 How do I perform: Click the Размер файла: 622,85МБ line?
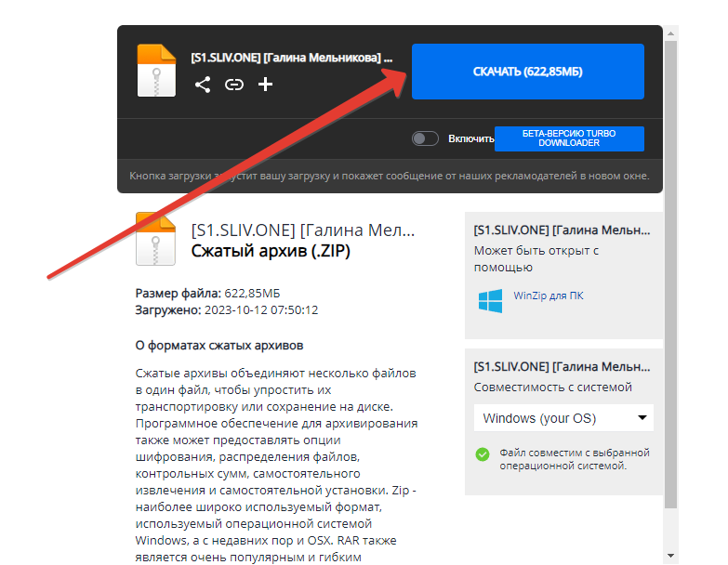[207, 293]
